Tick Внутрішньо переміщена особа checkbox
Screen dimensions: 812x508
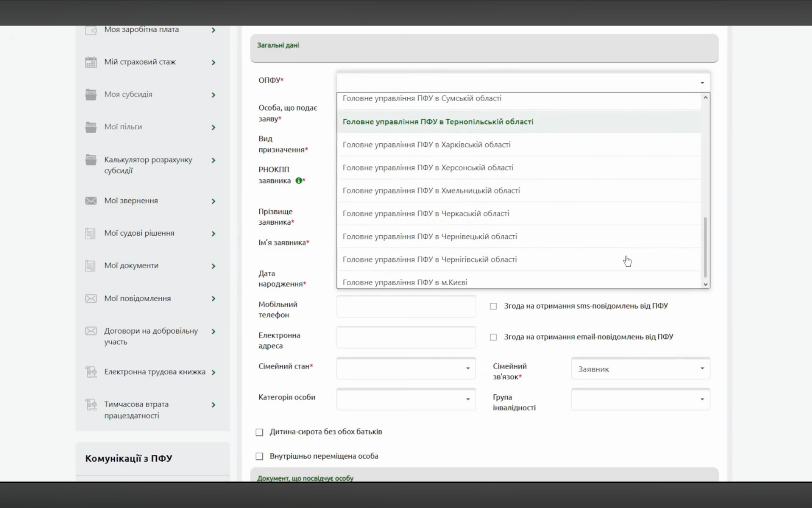click(259, 456)
